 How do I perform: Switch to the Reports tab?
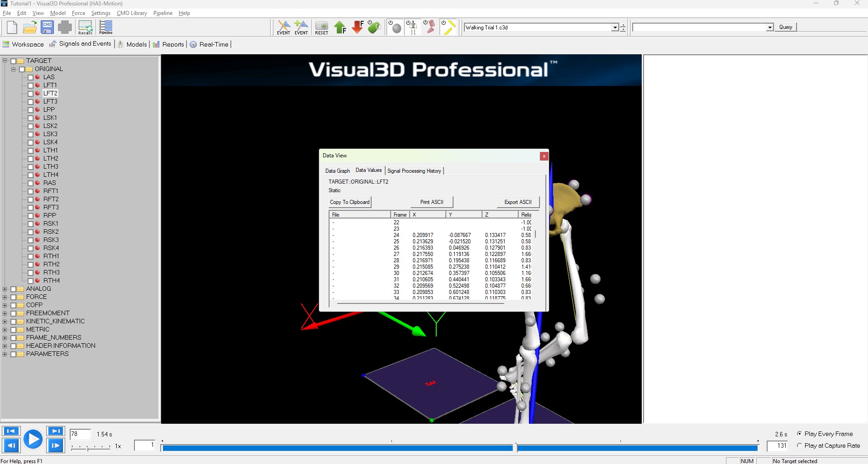(x=168, y=44)
